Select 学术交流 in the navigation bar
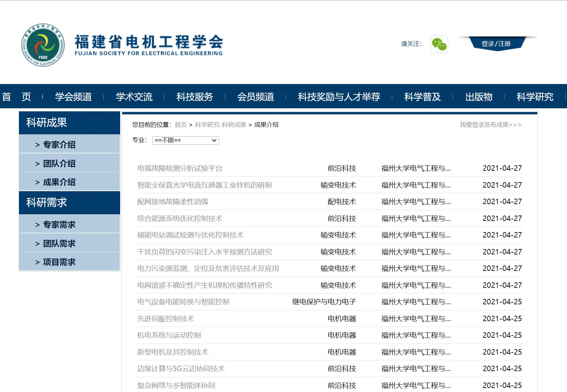This screenshot has width=567, height=392. pos(134,97)
